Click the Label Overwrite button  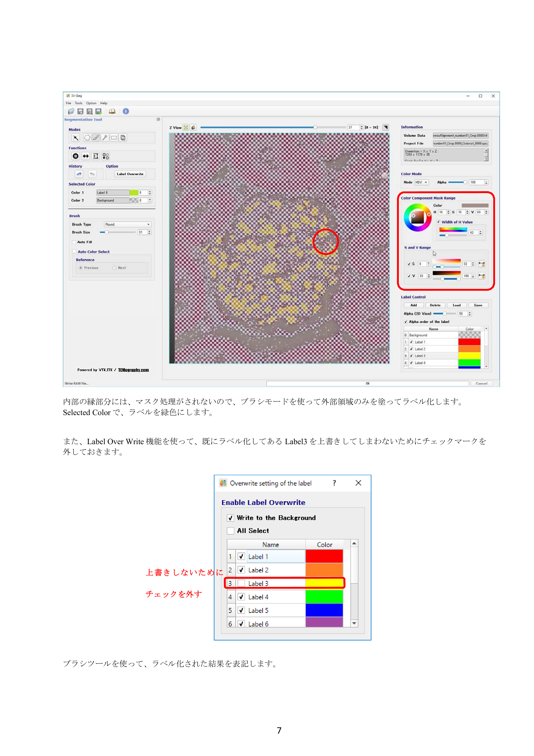[130, 174]
